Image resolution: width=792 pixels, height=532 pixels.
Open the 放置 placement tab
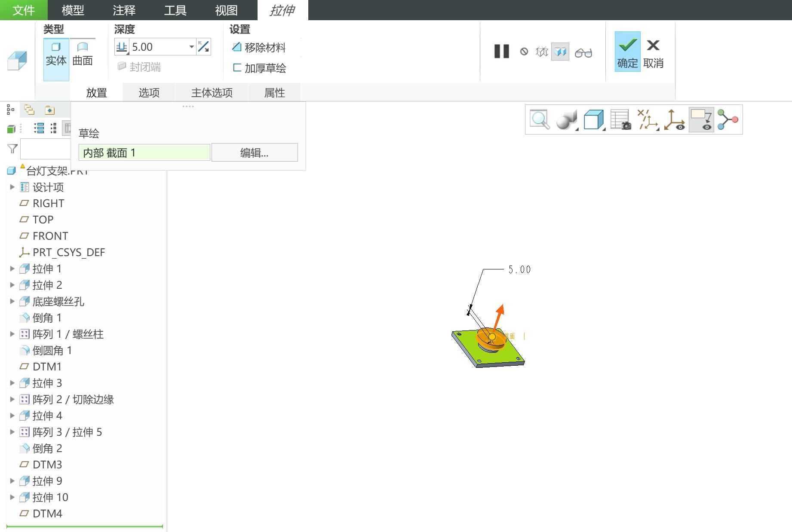(x=96, y=93)
